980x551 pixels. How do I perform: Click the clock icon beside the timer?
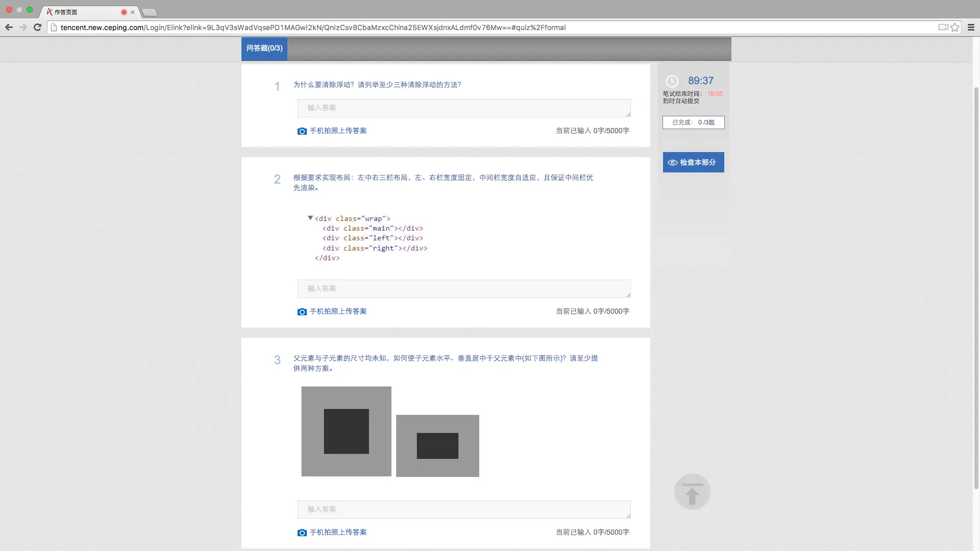pyautogui.click(x=672, y=81)
